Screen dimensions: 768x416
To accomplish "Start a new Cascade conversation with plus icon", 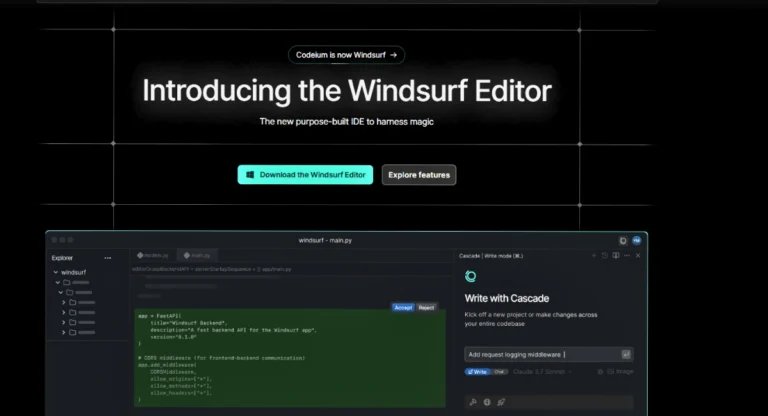I will point(594,256).
